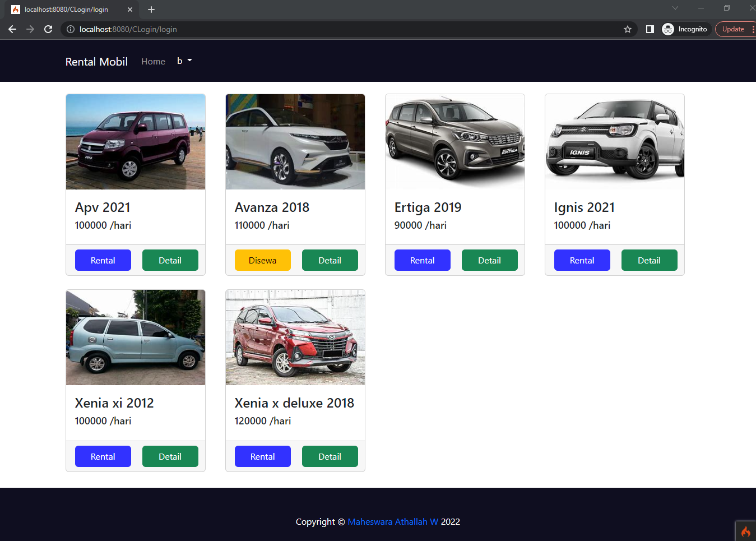
Task: Click the Disewa button on Avanza 2018
Action: (262, 260)
